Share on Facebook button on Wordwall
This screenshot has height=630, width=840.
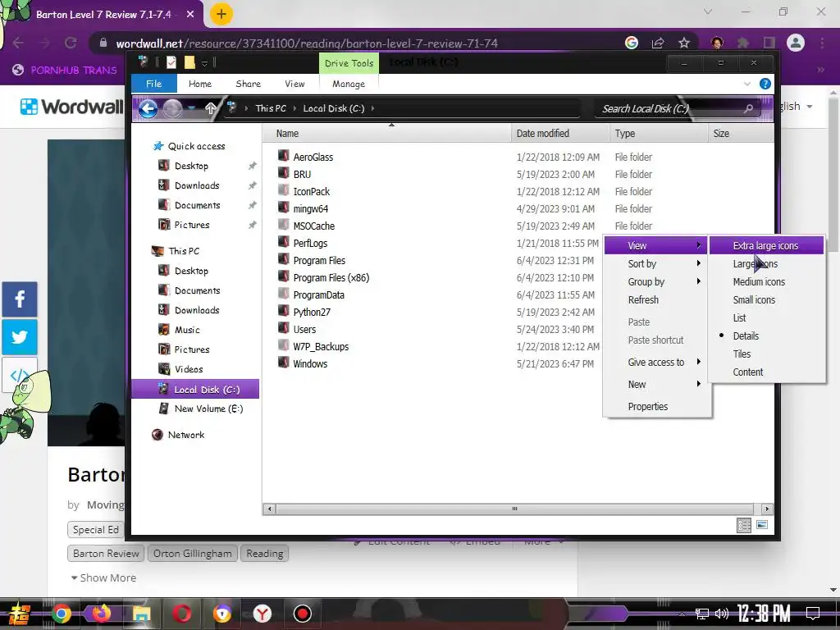(20, 299)
